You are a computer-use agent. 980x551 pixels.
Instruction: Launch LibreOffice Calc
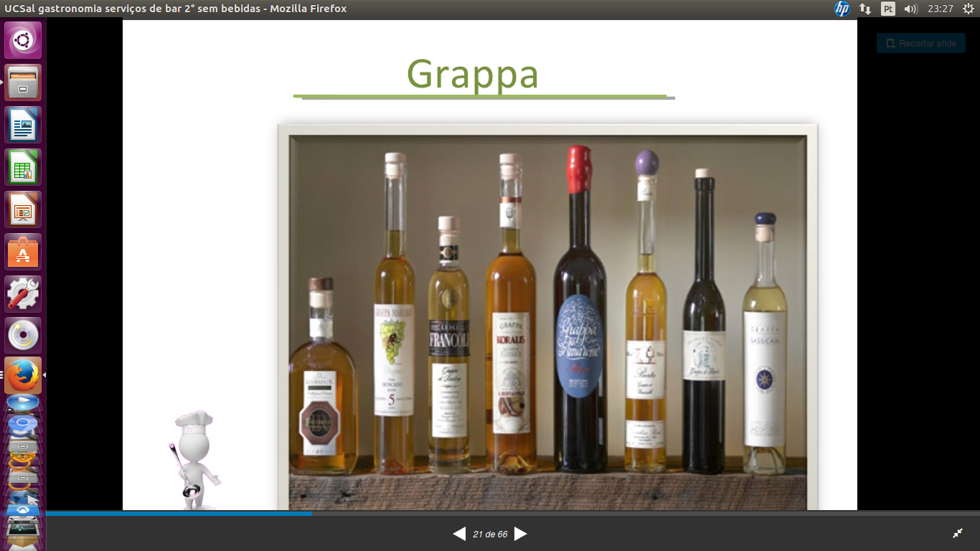[x=23, y=167]
